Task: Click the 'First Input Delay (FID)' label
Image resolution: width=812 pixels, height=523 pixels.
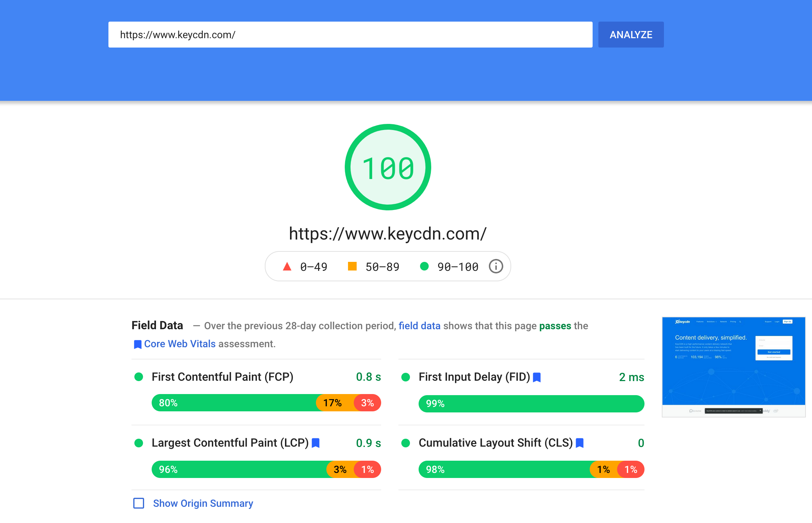Action: click(x=474, y=377)
